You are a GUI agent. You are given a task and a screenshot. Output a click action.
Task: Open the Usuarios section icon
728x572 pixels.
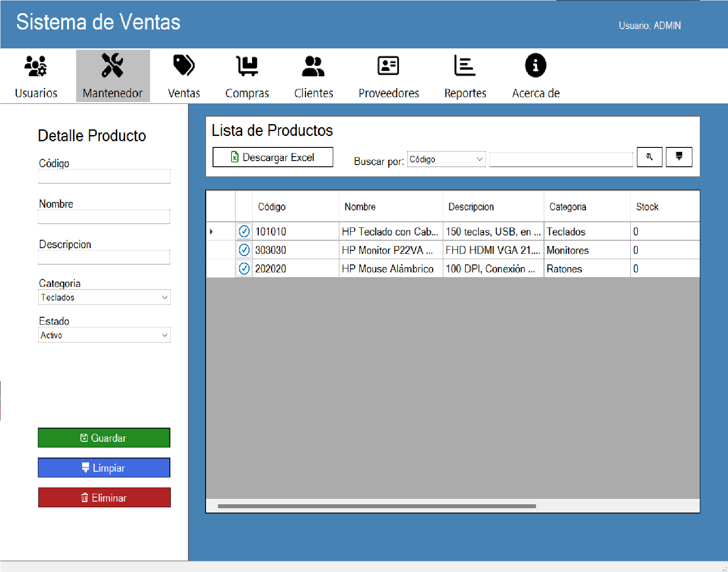[x=36, y=66]
